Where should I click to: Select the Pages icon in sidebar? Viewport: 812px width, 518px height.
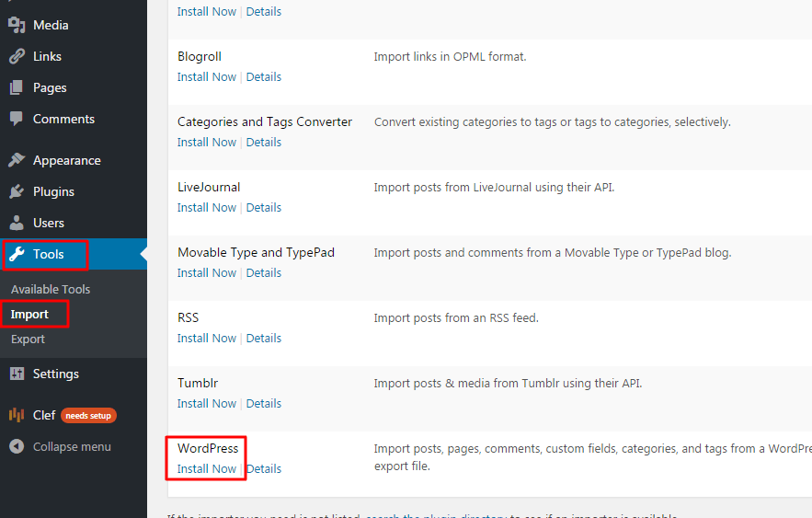17,87
